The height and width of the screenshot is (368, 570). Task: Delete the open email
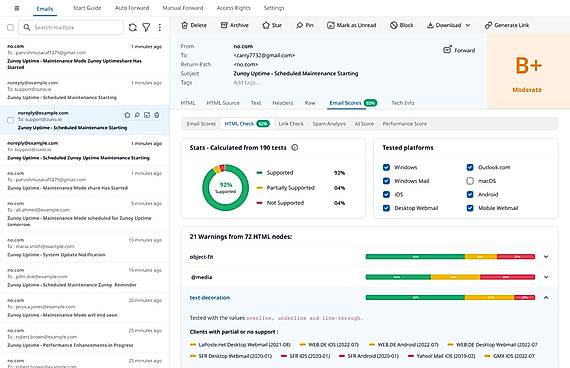[194, 25]
